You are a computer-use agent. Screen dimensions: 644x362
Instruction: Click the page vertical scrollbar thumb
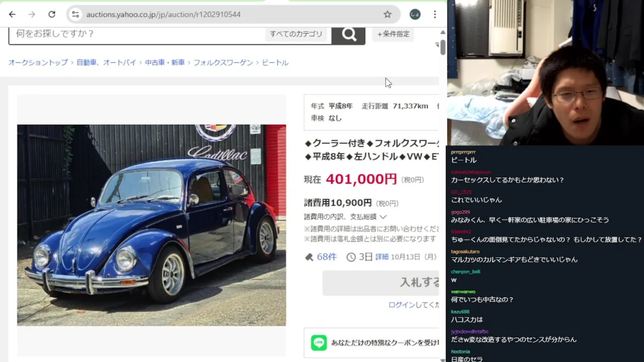click(x=443, y=46)
